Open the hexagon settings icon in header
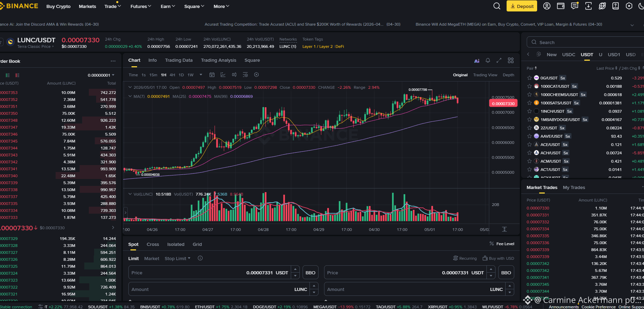 point(629,6)
